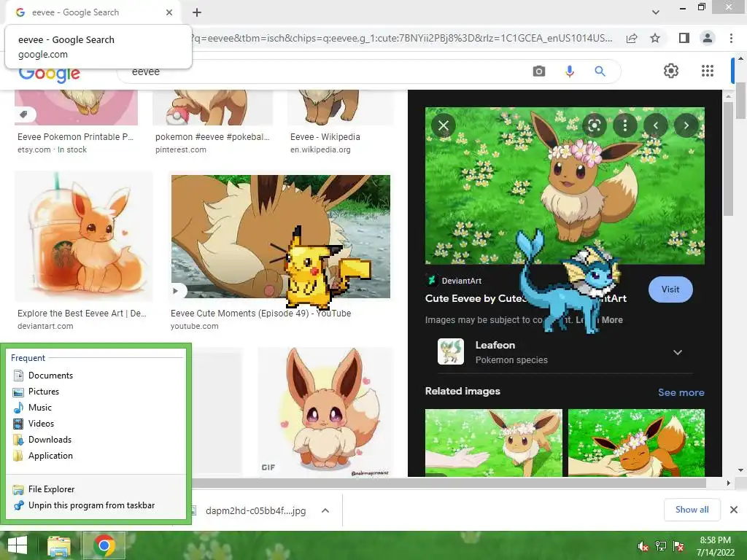The width and height of the screenshot is (747, 560).
Task: Search inside image with Lens icon
Action: (594, 125)
